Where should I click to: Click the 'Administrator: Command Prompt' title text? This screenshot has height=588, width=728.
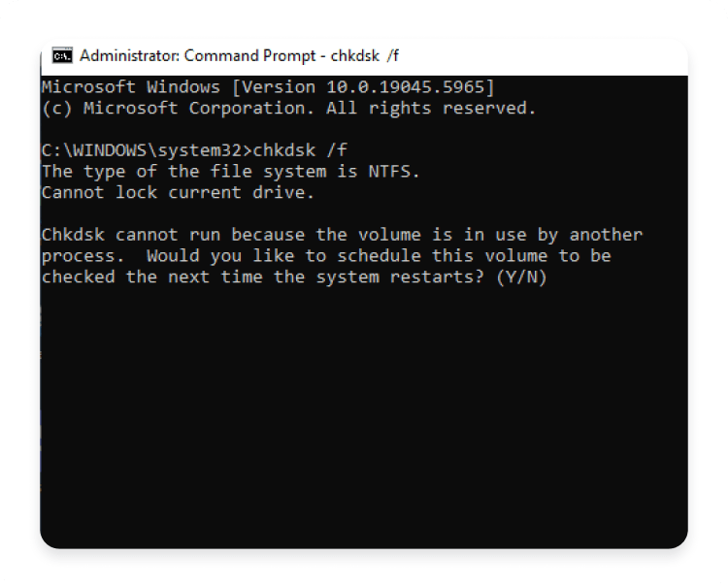197,55
